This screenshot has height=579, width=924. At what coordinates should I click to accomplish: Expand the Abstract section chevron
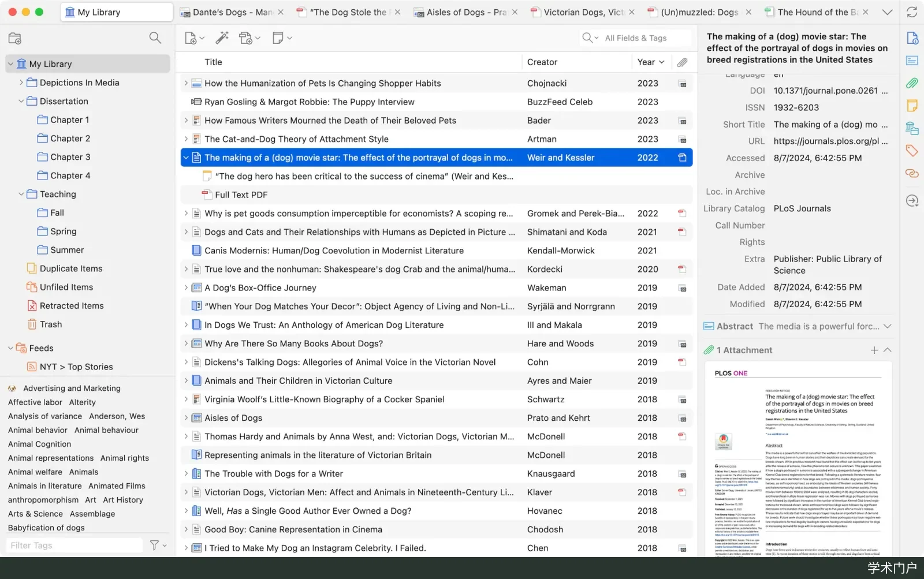888,326
